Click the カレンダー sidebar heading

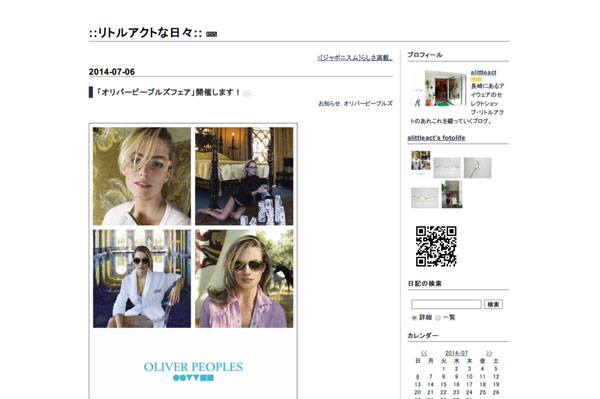pos(423,335)
